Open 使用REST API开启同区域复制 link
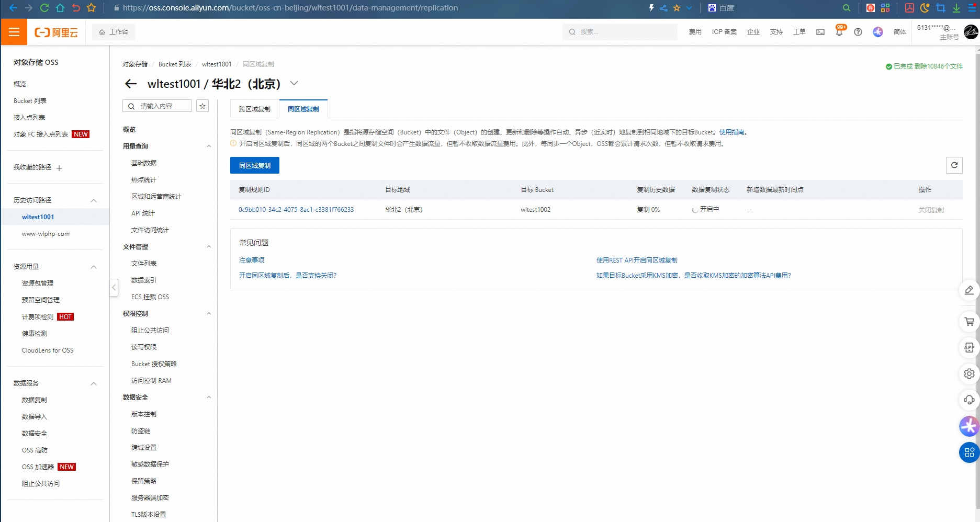Viewport: 980px width, 522px height. click(x=637, y=260)
